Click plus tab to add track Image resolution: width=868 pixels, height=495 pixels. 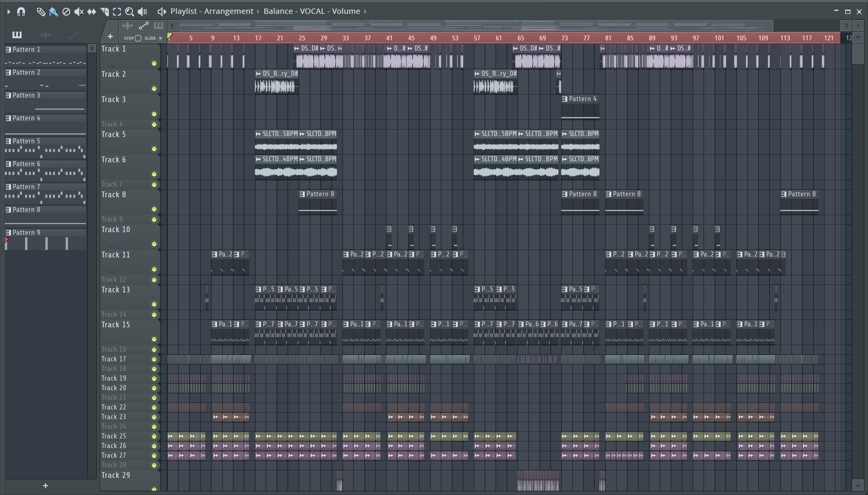[x=110, y=36]
